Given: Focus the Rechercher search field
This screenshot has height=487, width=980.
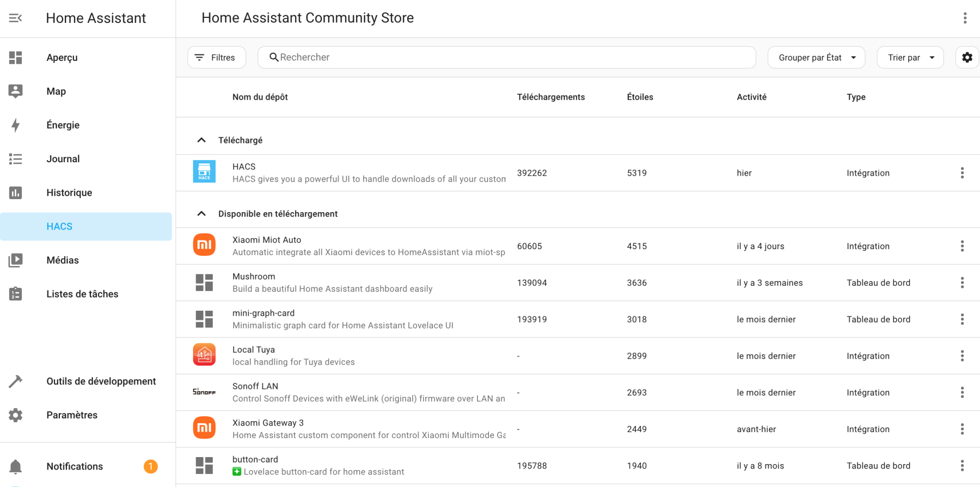Looking at the screenshot, I should tap(506, 57).
